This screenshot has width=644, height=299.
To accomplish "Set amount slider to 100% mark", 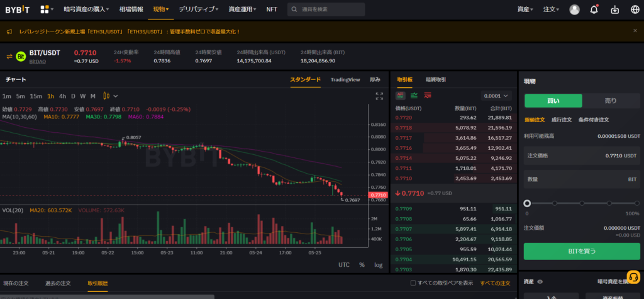I will coord(636,203).
